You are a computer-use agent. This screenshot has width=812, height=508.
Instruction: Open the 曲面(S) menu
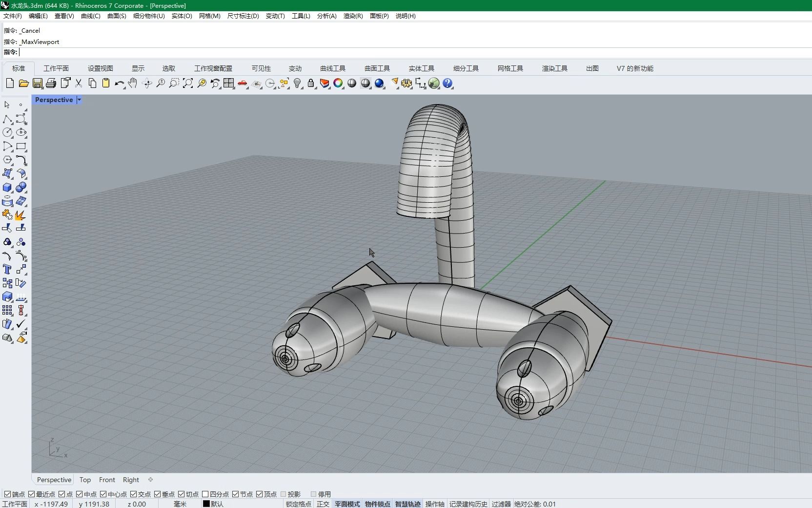click(117, 16)
